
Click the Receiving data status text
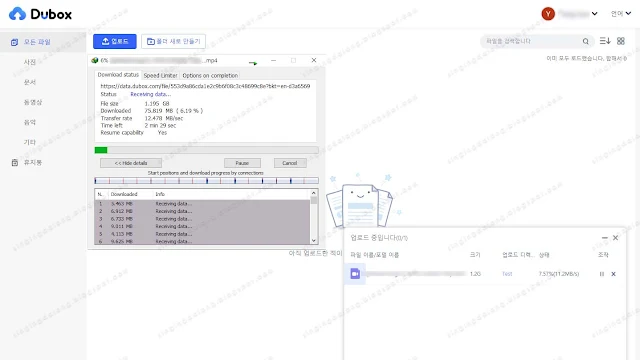pos(151,94)
